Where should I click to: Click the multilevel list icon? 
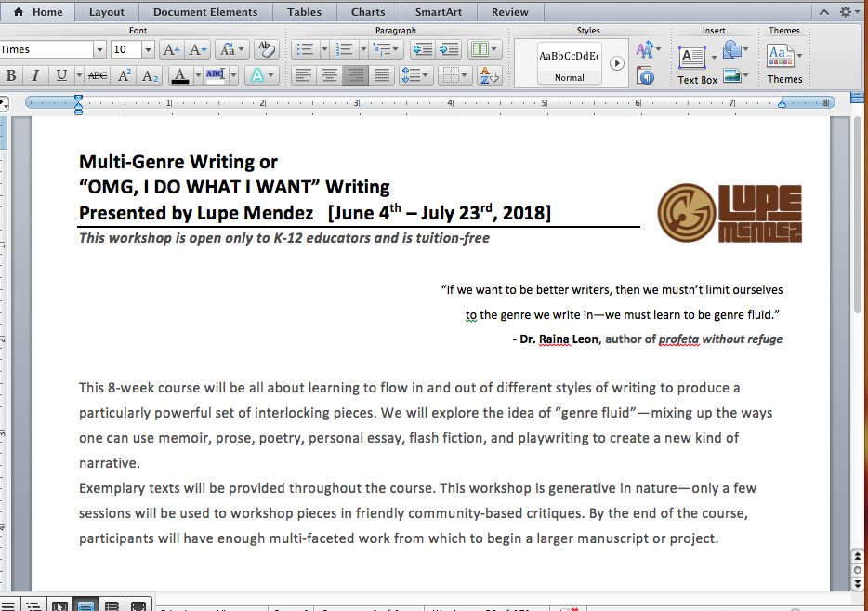(386, 50)
